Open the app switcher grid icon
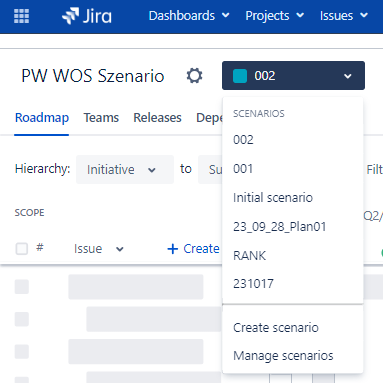383x383 pixels. [21, 16]
